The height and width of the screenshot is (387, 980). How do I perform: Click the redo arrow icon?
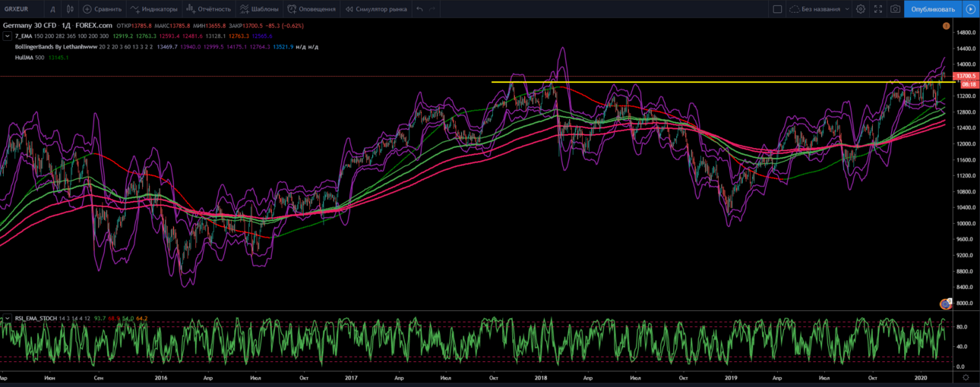point(433,9)
